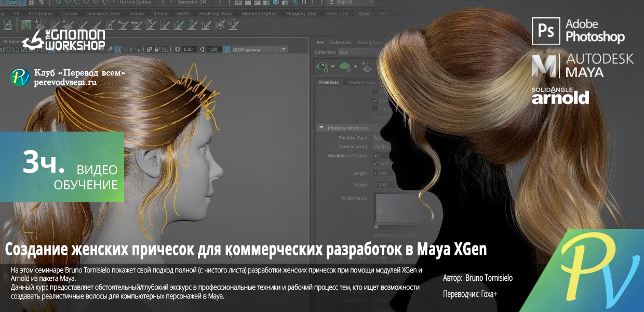644x312 pixels.
Task: Click the translator text 'Переводчик: Гоха+'
Action: [469, 294]
